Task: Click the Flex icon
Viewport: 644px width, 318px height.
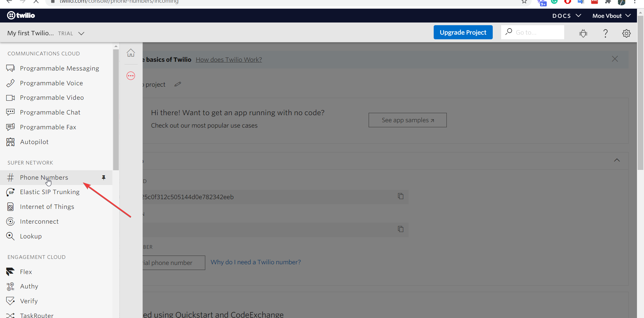Action: click(10, 272)
